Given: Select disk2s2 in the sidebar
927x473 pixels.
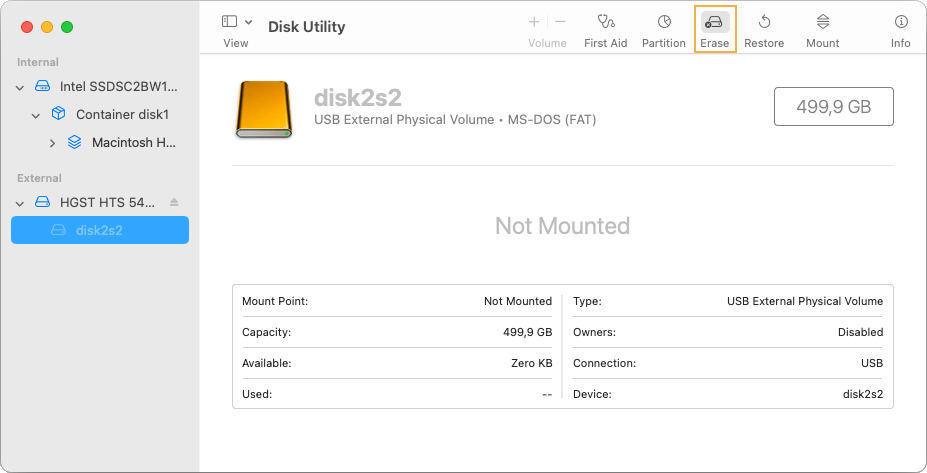Looking at the screenshot, I should (x=100, y=230).
